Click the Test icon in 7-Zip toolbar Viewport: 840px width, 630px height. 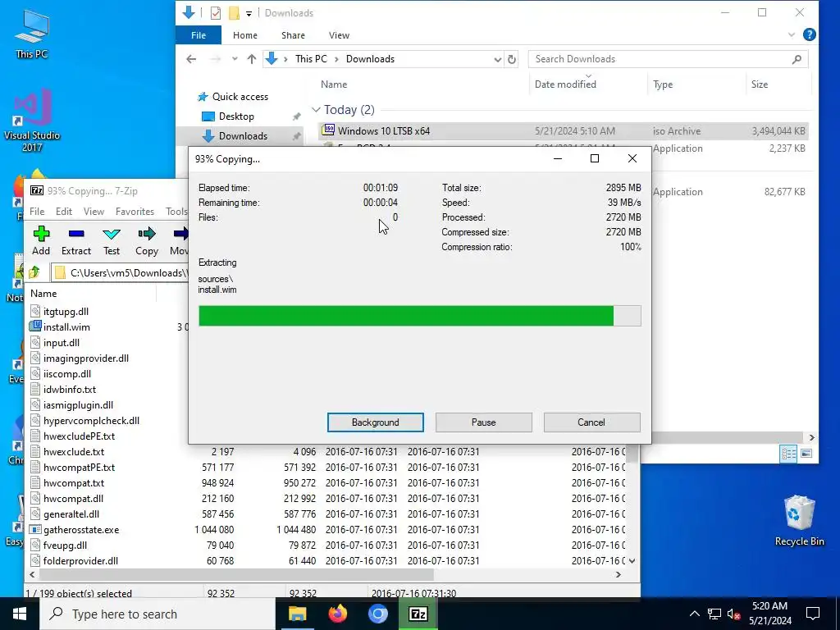pyautogui.click(x=112, y=234)
